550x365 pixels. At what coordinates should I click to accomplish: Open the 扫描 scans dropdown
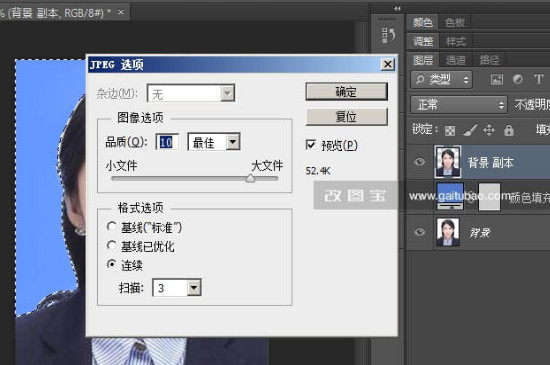tap(177, 288)
